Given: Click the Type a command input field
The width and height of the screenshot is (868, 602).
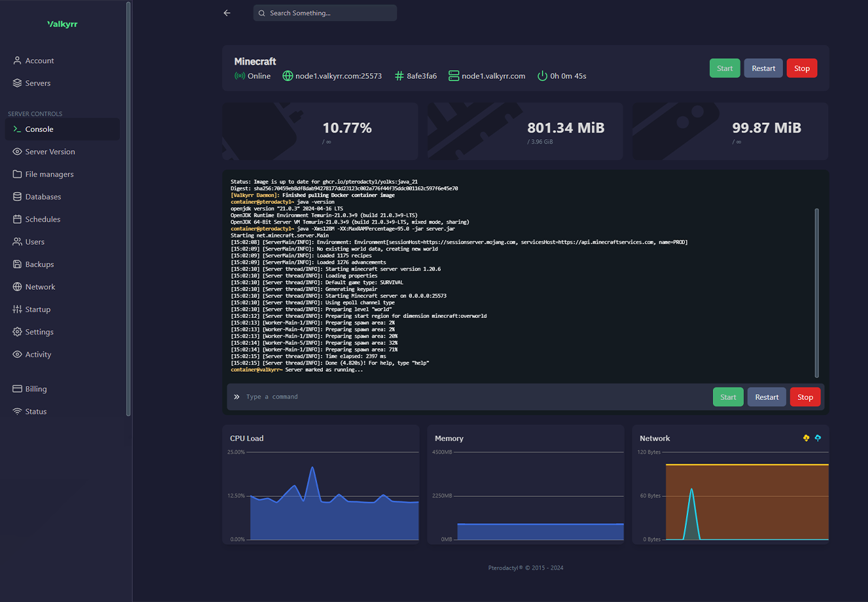Looking at the screenshot, I should click(320, 396).
